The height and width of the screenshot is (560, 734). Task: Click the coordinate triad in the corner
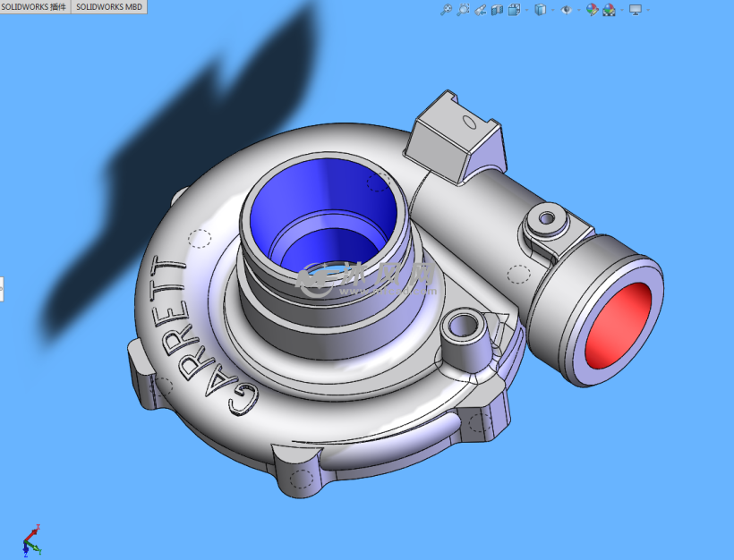pos(32,541)
